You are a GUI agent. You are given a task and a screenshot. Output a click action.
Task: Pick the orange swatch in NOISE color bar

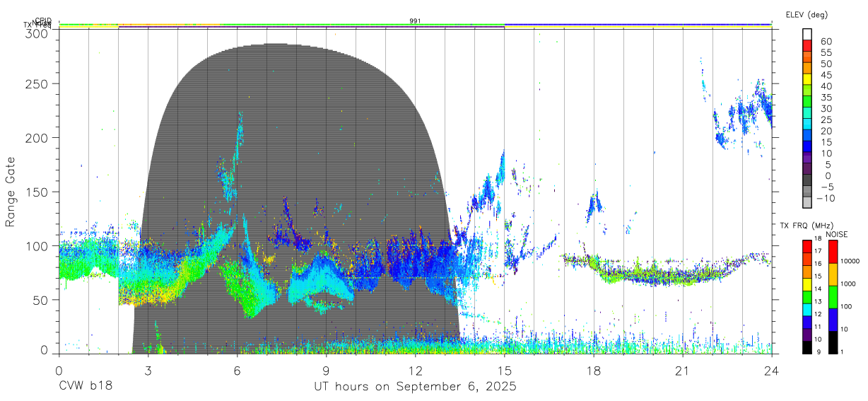[833, 274]
